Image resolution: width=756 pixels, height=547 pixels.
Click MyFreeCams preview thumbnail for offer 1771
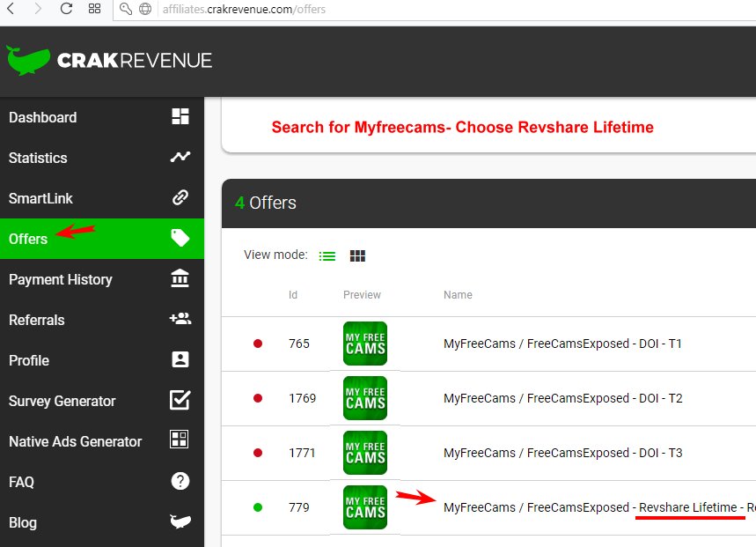365,453
